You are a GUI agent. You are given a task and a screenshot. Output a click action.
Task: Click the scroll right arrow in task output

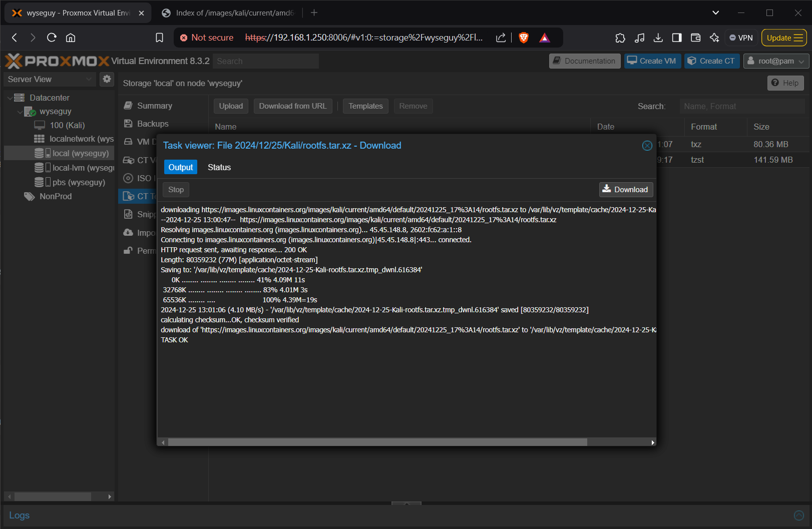tap(652, 442)
